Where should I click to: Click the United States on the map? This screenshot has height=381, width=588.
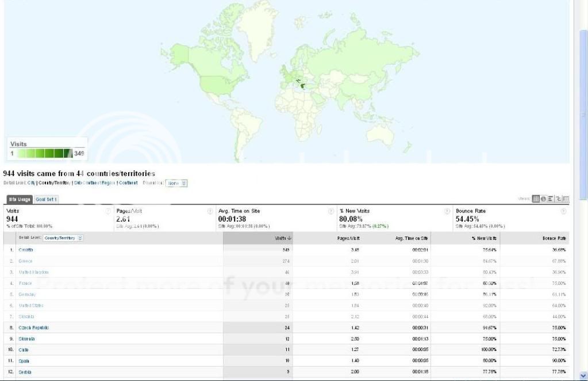(x=217, y=86)
